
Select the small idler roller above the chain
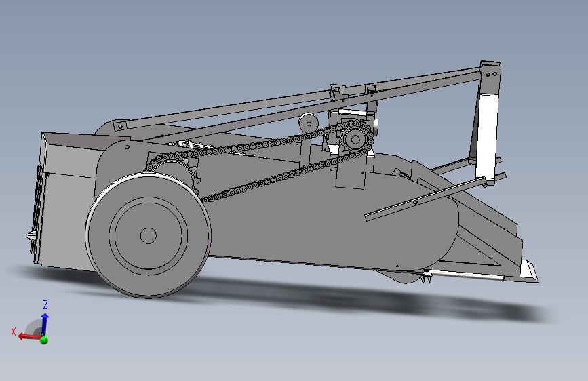[x=309, y=122]
